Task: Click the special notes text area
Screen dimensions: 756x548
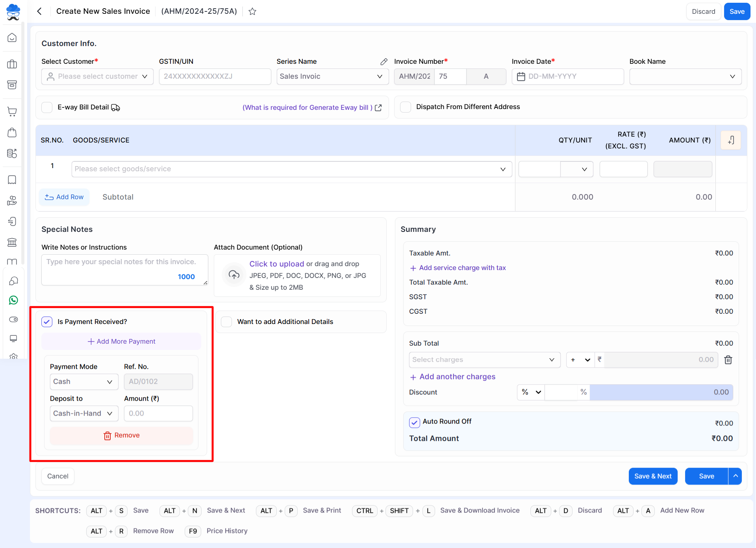Action: click(125, 270)
